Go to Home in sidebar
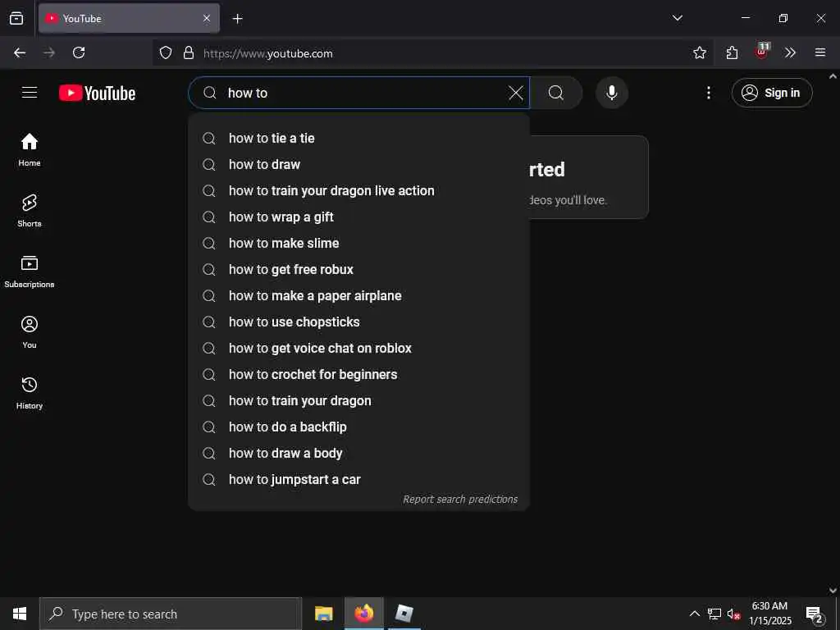840x630 pixels. point(30,150)
